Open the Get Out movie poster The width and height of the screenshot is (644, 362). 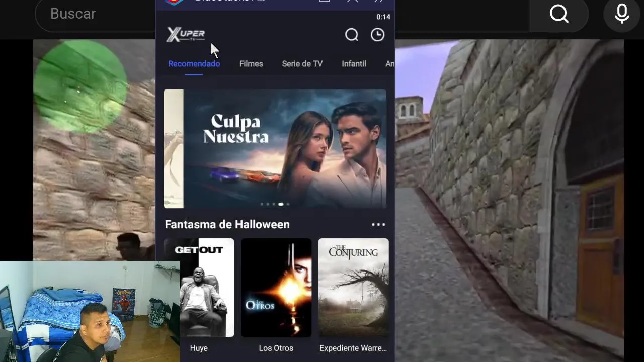click(207, 288)
